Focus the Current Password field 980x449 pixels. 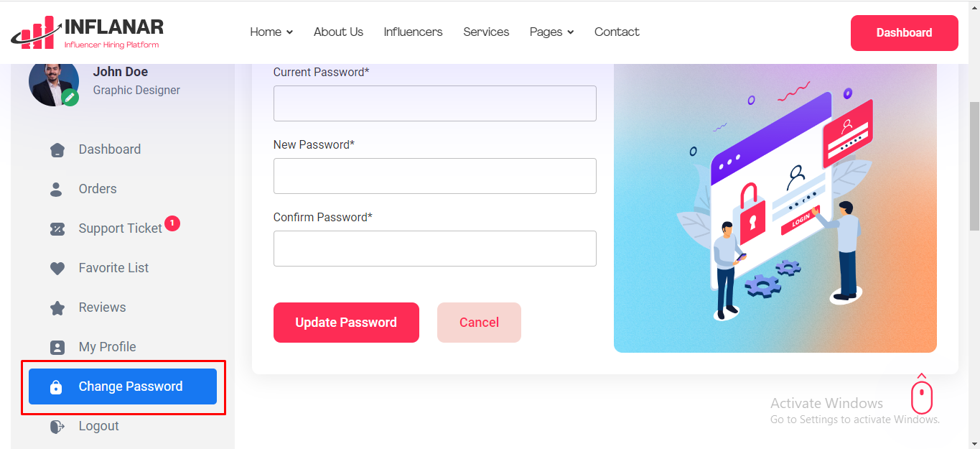[x=434, y=103]
